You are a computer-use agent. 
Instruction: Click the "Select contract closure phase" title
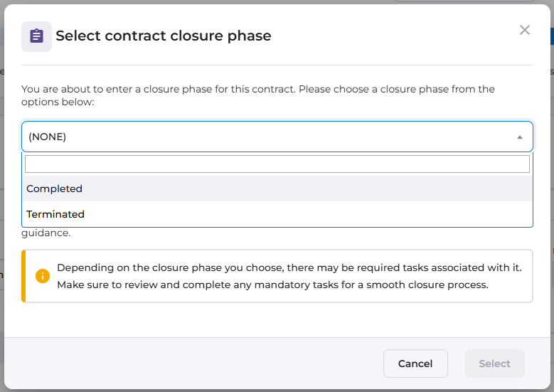164,36
